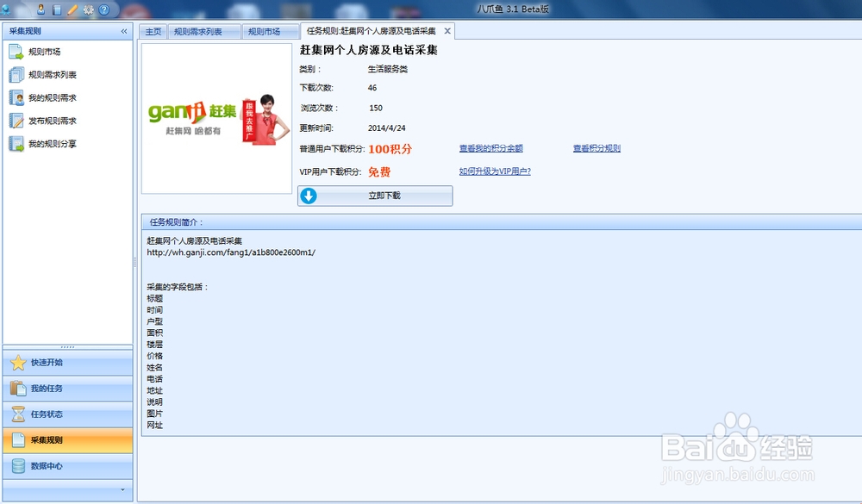Image resolution: width=862 pixels, height=504 pixels.
Task: Go to 数据中心 navigation section
Action: [67, 466]
